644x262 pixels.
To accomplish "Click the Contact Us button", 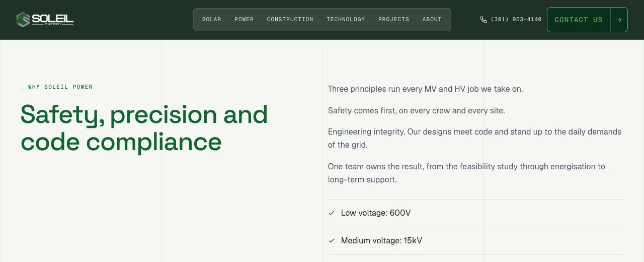I will 587,20.
